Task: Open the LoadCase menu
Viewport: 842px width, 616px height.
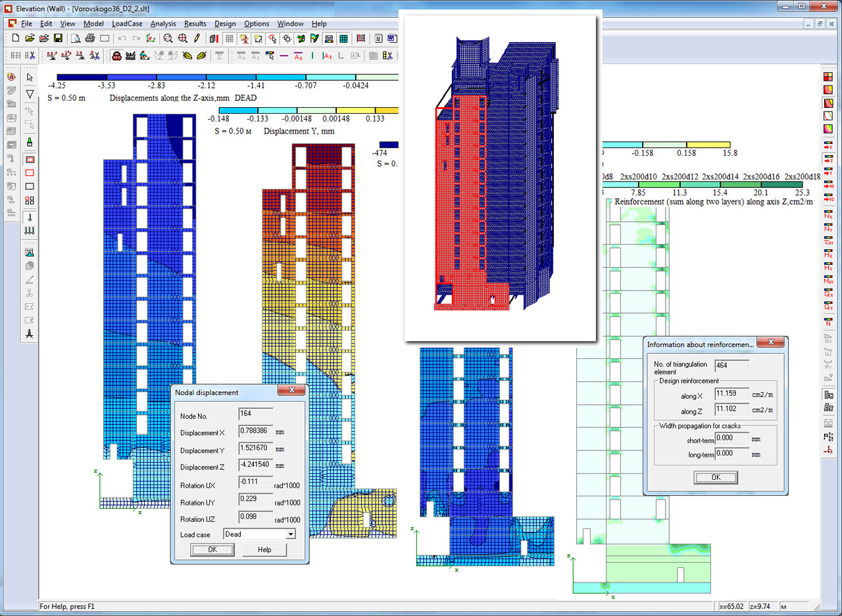Action: coord(127,24)
